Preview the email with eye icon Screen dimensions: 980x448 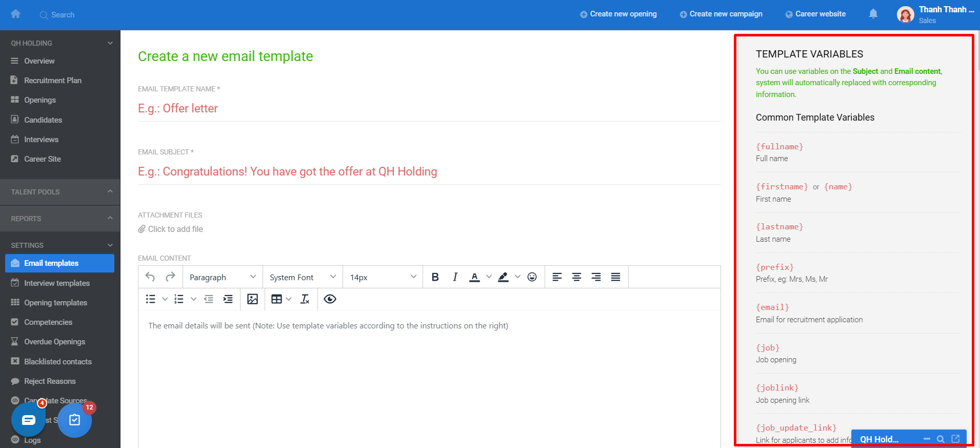pyautogui.click(x=330, y=299)
